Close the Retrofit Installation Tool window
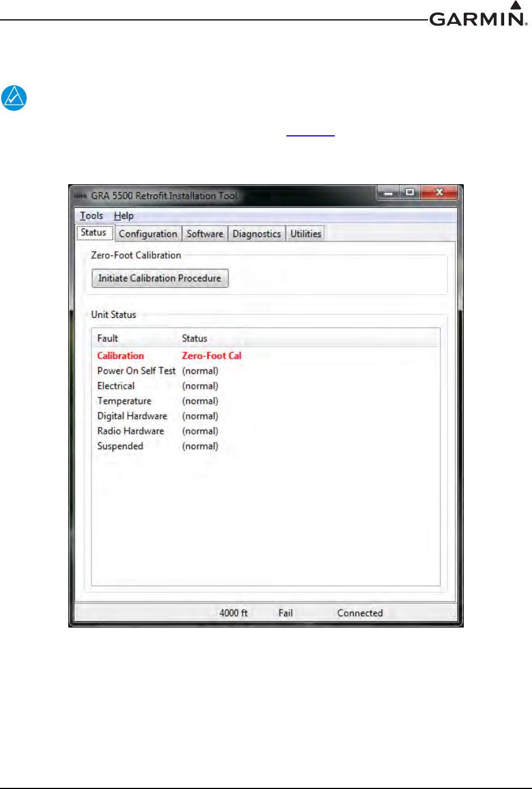Image resolution: width=532 pixels, height=789 pixels. [439, 193]
